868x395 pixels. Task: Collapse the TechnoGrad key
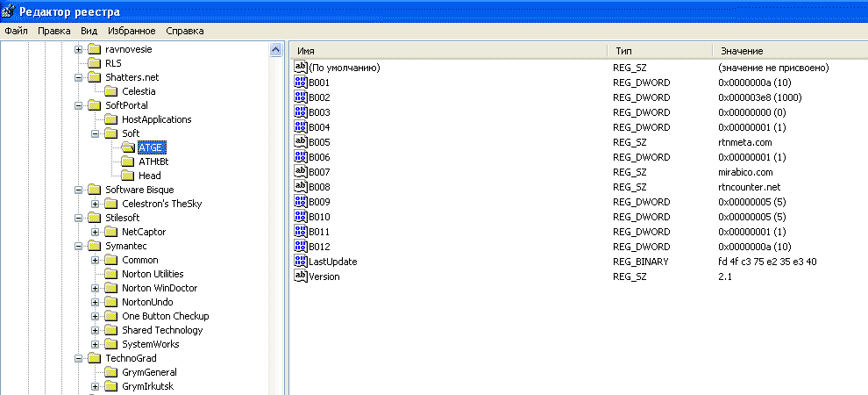point(78,358)
